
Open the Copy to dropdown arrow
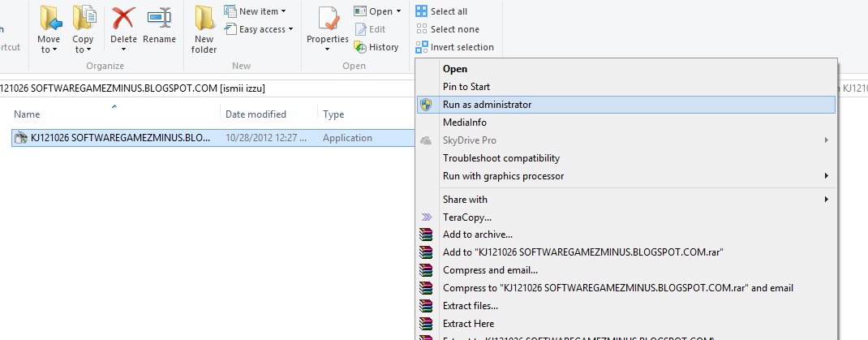(88, 50)
